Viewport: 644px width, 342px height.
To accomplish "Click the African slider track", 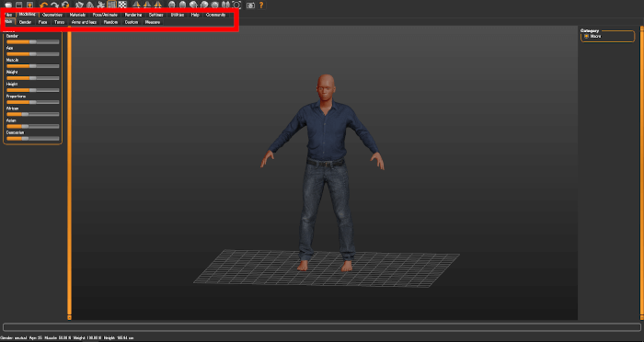I will [33, 114].
